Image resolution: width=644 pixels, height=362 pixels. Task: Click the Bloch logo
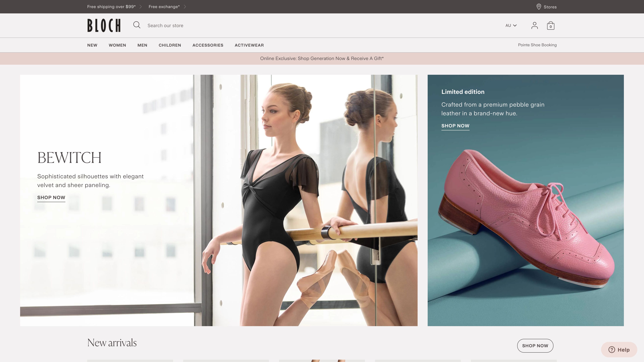click(x=104, y=25)
